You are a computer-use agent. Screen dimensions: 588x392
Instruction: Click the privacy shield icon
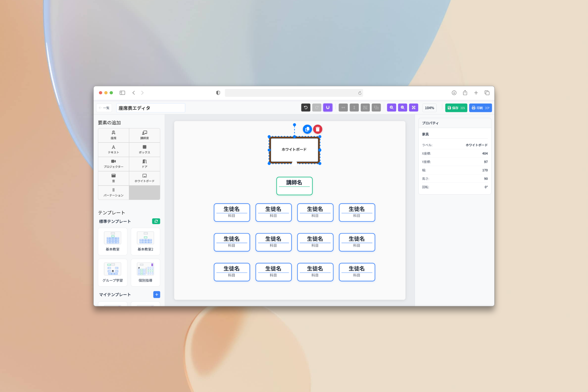click(218, 93)
